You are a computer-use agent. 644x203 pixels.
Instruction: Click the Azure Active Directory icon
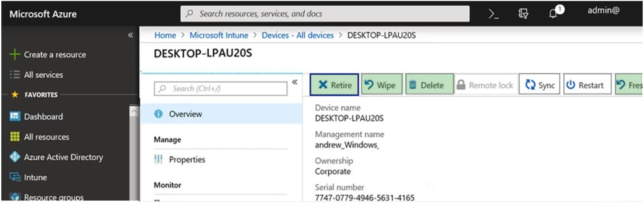click(15, 157)
